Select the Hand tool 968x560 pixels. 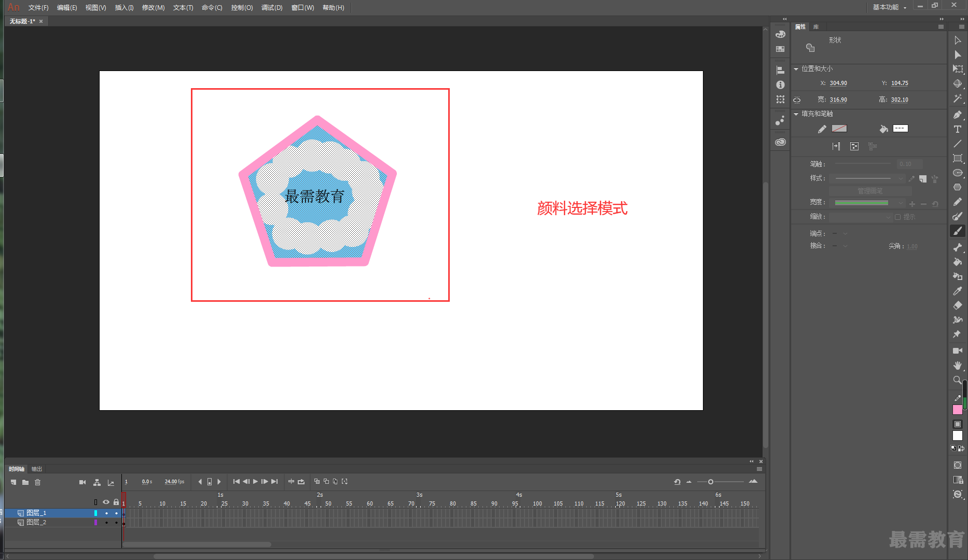pos(958,366)
